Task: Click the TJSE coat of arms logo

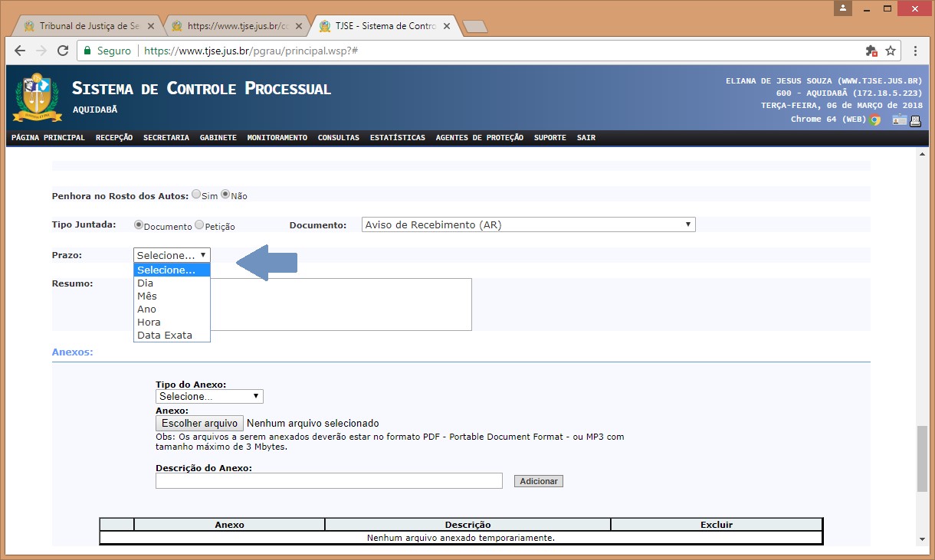Action: [32, 97]
